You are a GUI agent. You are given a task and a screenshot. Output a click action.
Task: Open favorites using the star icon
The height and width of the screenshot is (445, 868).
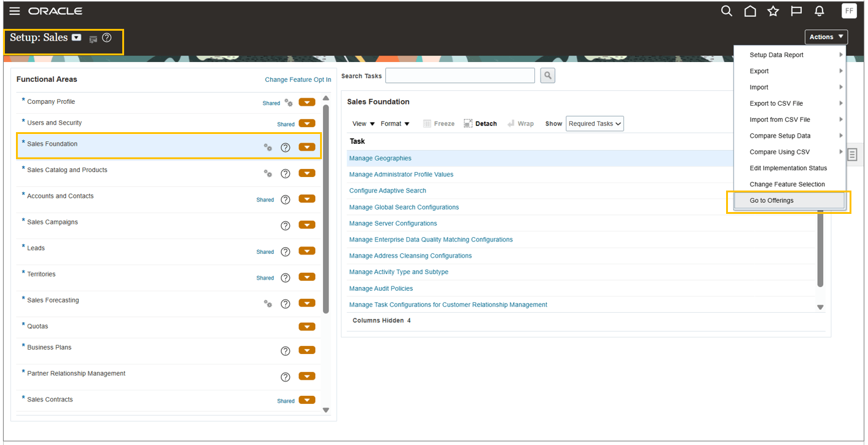click(773, 10)
